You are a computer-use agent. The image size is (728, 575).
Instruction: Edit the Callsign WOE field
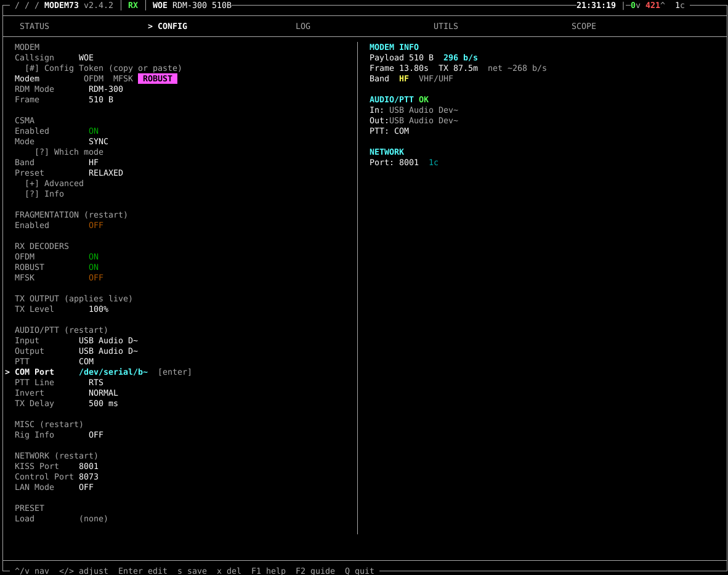tap(86, 58)
